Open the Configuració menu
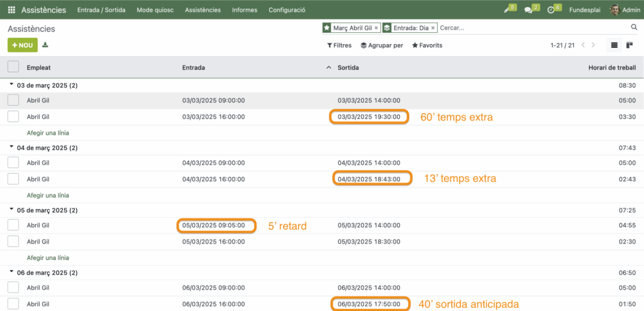 tap(287, 10)
